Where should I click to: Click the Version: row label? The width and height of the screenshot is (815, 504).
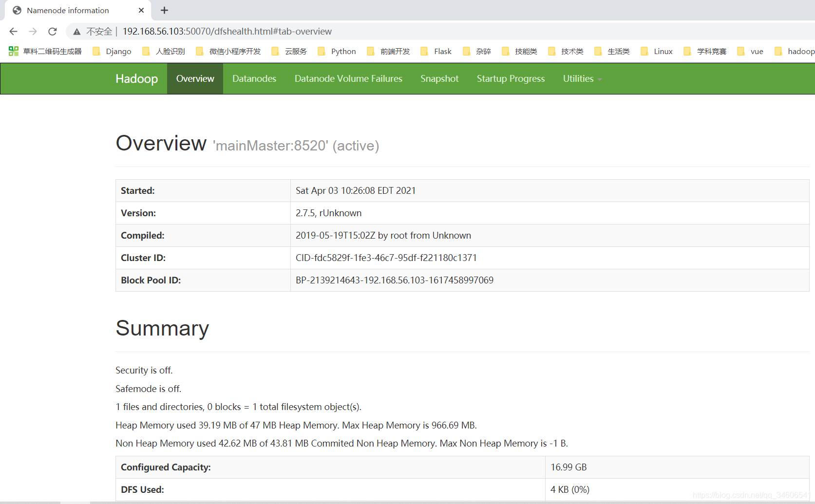138,213
